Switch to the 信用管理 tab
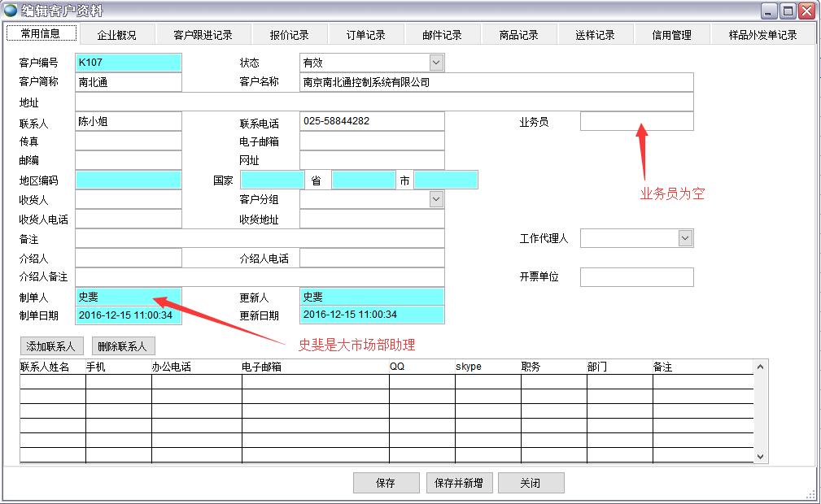The width and height of the screenshot is (821, 504). tap(671, 35)
